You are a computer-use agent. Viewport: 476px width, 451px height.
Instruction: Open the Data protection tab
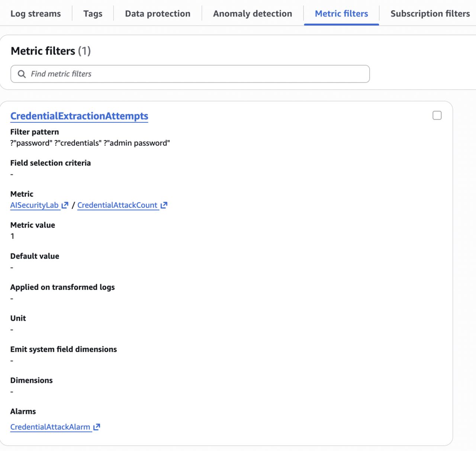pyautogui.click(x=158, y=14)
